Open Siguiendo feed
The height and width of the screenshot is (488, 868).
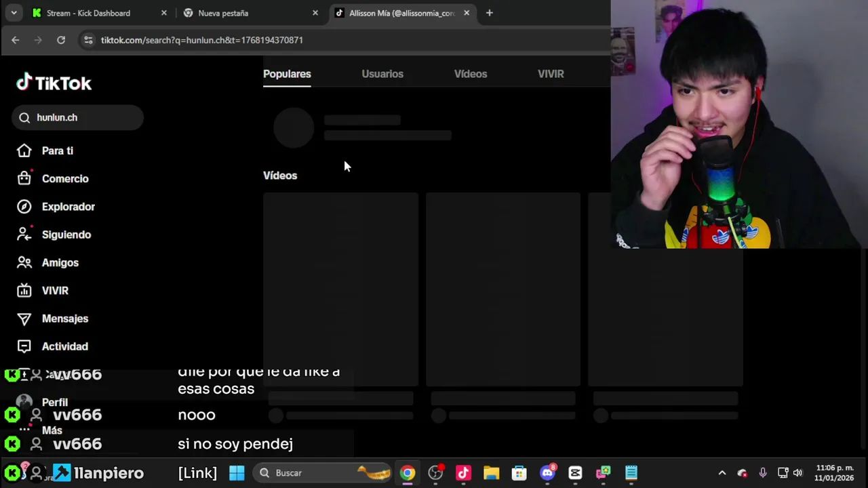pyautogui.click(x=66, y=235)
